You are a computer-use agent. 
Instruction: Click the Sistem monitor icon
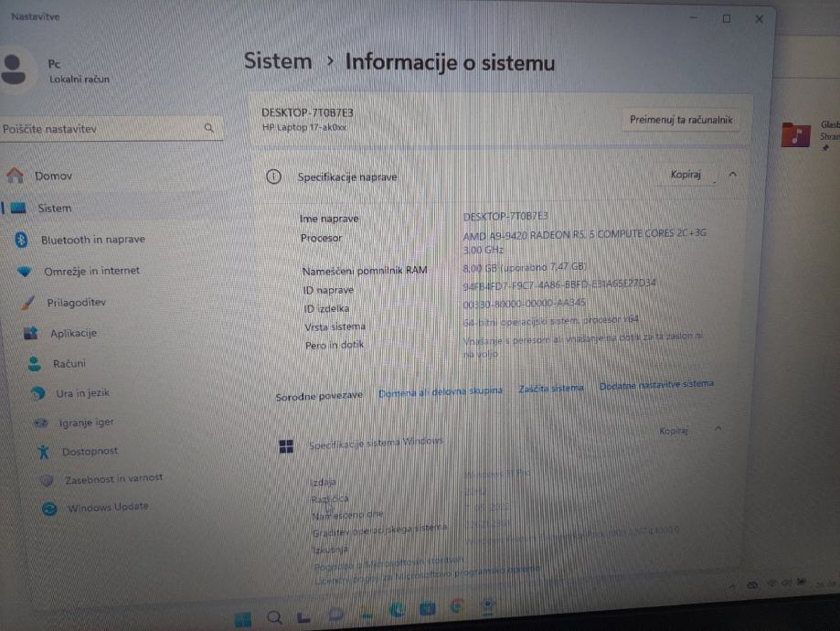(x=18, y=208)
